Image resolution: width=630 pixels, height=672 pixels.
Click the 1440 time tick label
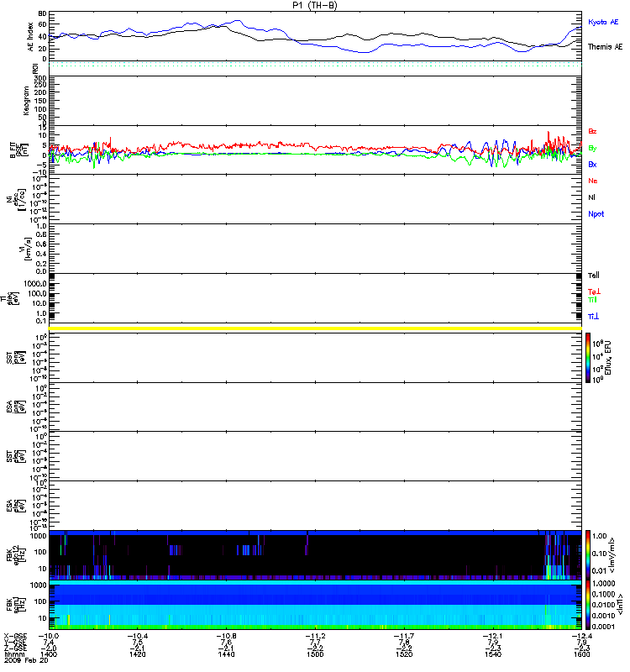tap(227, 657)
